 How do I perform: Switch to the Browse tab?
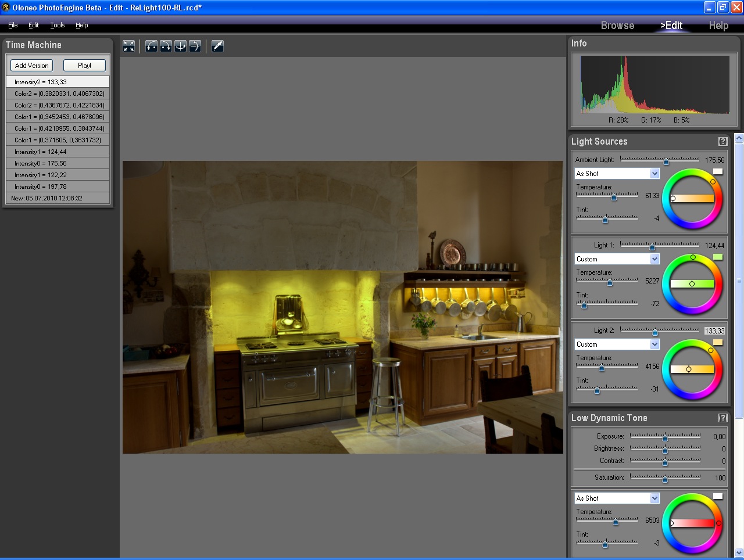(617, 26)
